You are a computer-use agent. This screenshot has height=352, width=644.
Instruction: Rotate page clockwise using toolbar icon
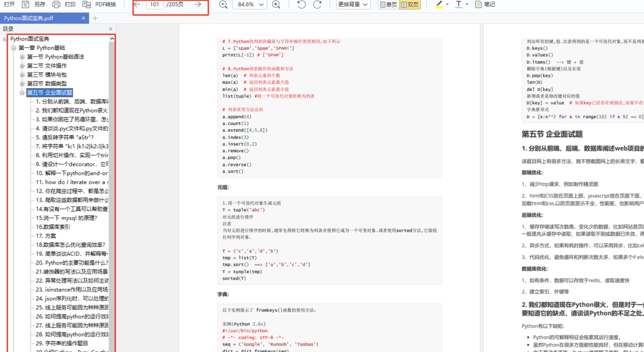click(317, 4)
